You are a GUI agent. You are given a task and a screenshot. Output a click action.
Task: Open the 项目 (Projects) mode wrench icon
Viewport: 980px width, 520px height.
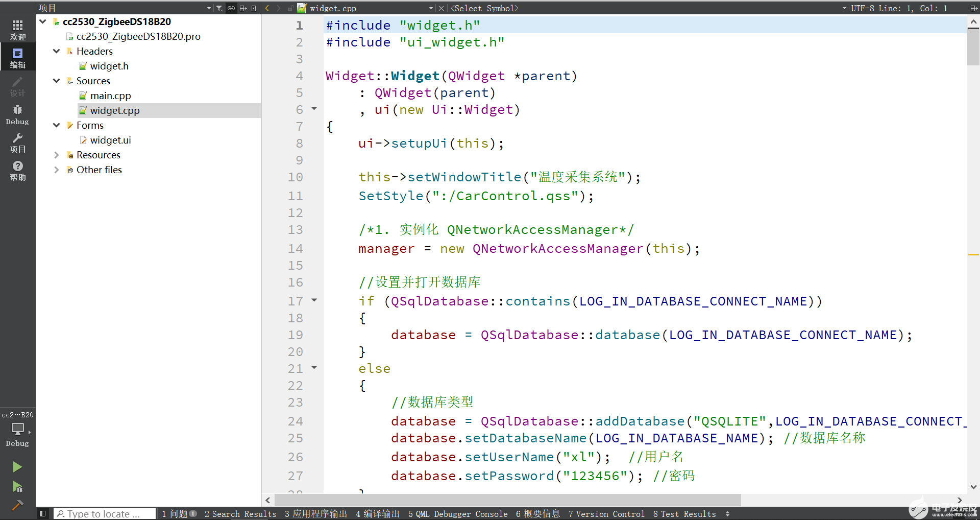(18, 143)
